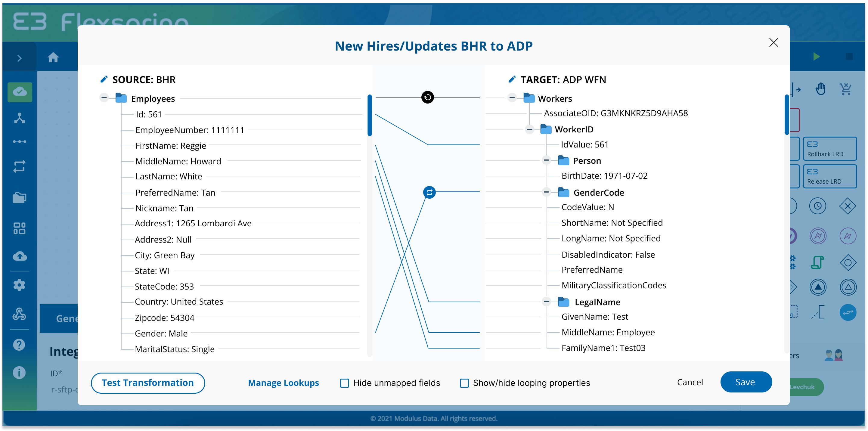This screenshot has width=868, height=431.
Task: Collapse the WorkerID folder
Action: (530, 129)
